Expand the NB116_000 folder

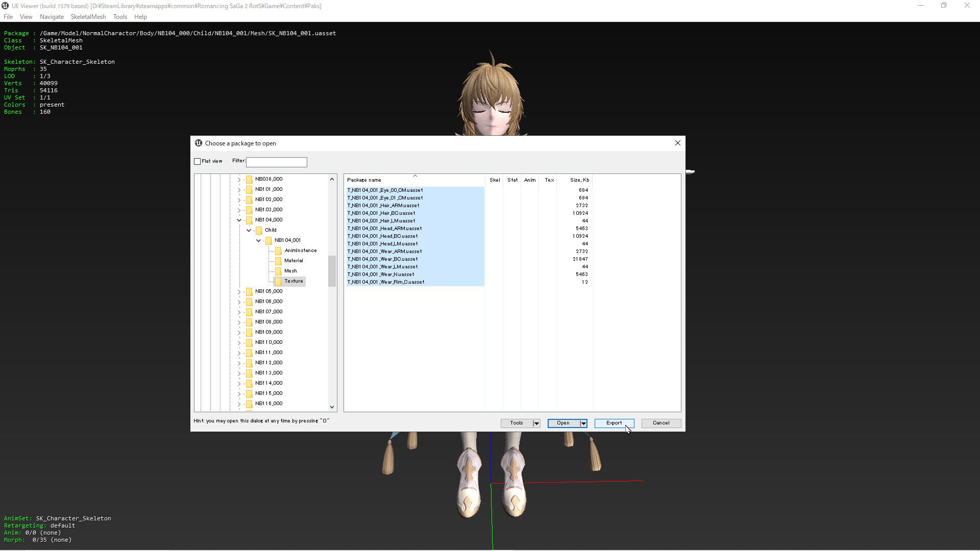tap(239, 404)
